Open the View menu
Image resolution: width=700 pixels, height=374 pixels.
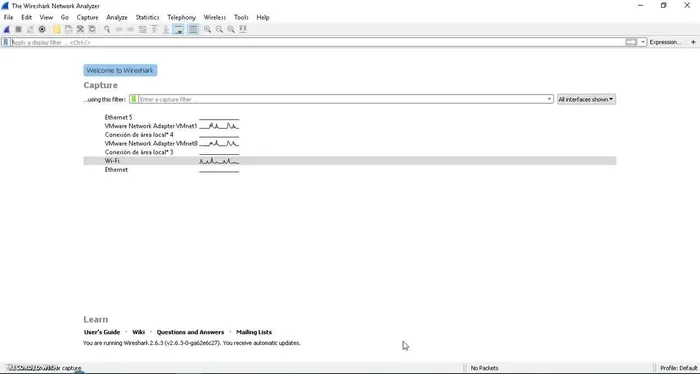pyautogui.click(x=46, y=17)
